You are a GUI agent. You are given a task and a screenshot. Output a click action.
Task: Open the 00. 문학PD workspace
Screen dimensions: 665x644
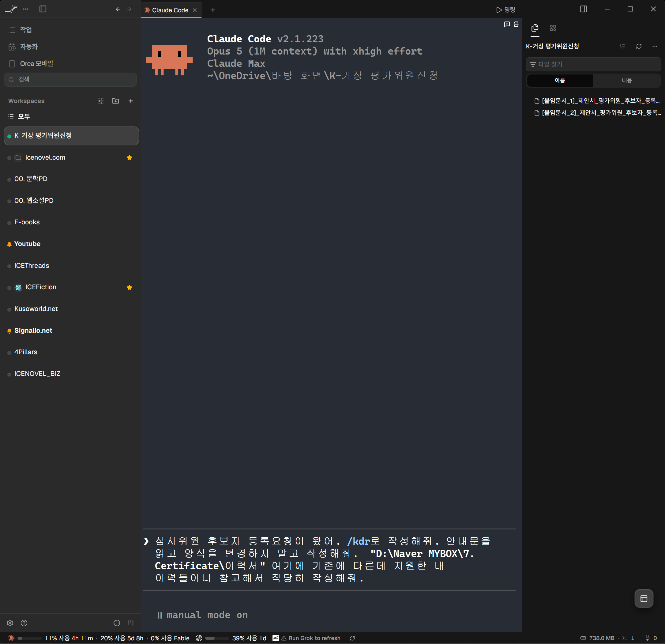tap(71, 179)
